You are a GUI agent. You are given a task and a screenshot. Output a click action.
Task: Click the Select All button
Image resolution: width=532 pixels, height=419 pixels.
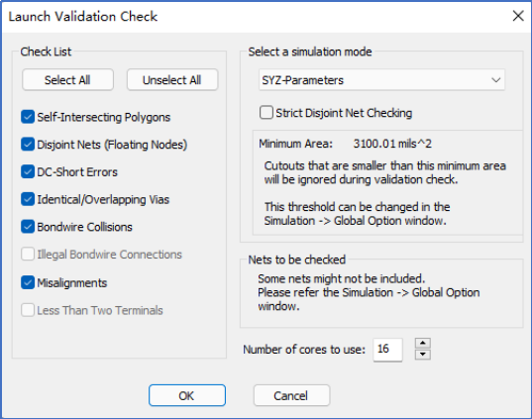tap(67, 80)
